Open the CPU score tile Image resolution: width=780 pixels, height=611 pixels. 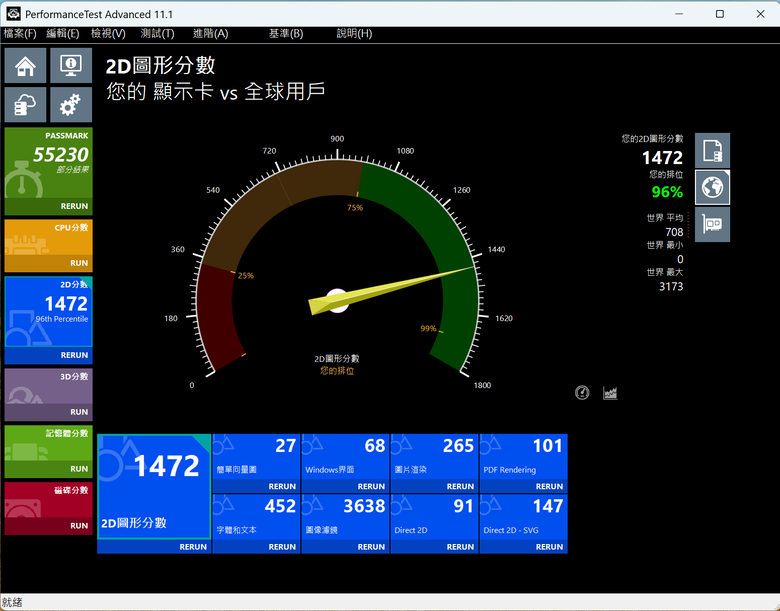(x=48, y=238)
